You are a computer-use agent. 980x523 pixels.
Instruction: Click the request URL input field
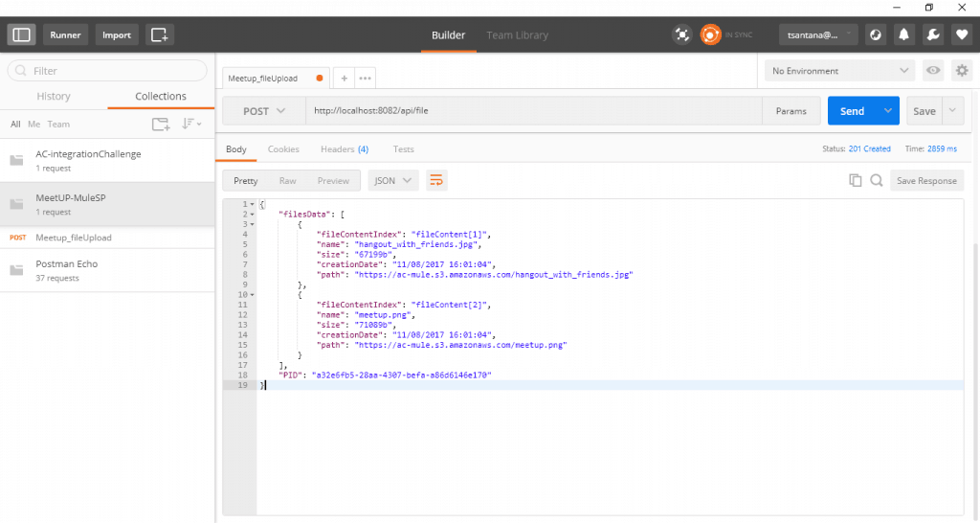coord(534,111)
